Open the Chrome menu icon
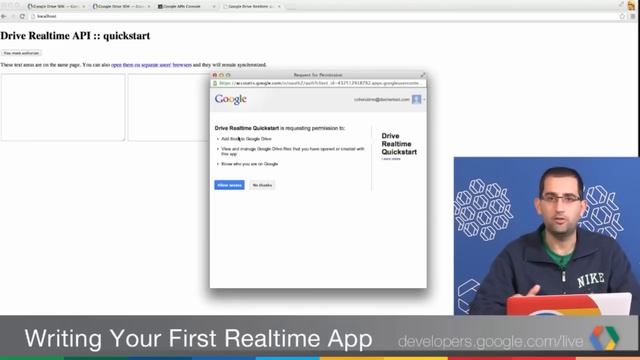 click(633, 16)
